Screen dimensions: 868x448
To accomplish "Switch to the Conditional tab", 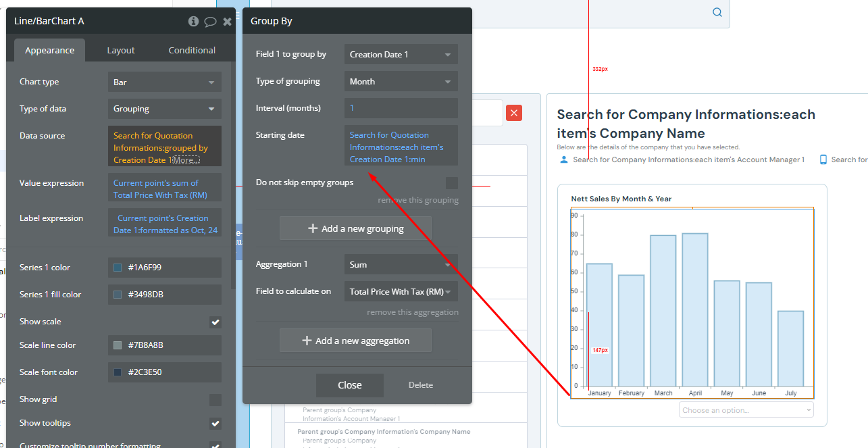I will (x=192, y=50).
